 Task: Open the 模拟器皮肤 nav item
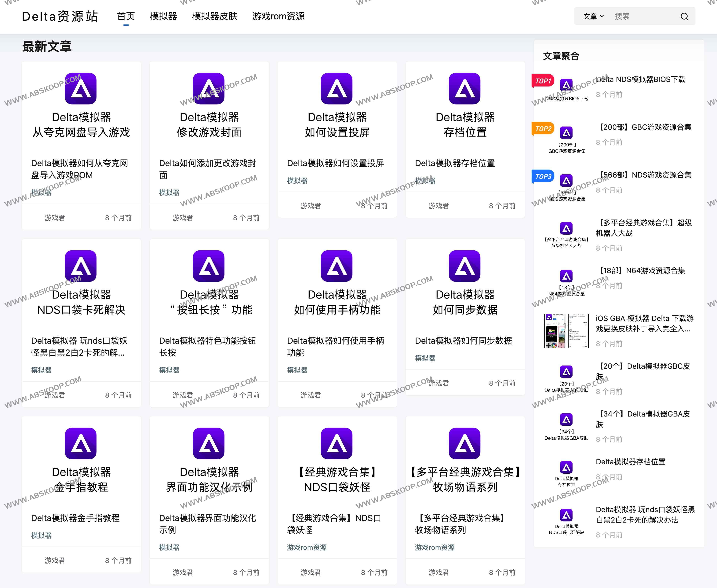pyautogui.click(x=214, y=16)
